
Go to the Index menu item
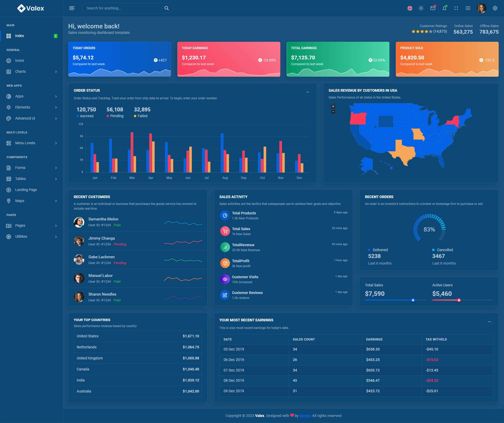point(20,36)
